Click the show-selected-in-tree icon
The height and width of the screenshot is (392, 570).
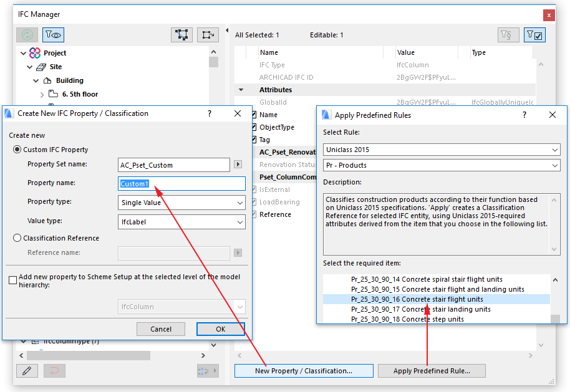pos(208,35)
